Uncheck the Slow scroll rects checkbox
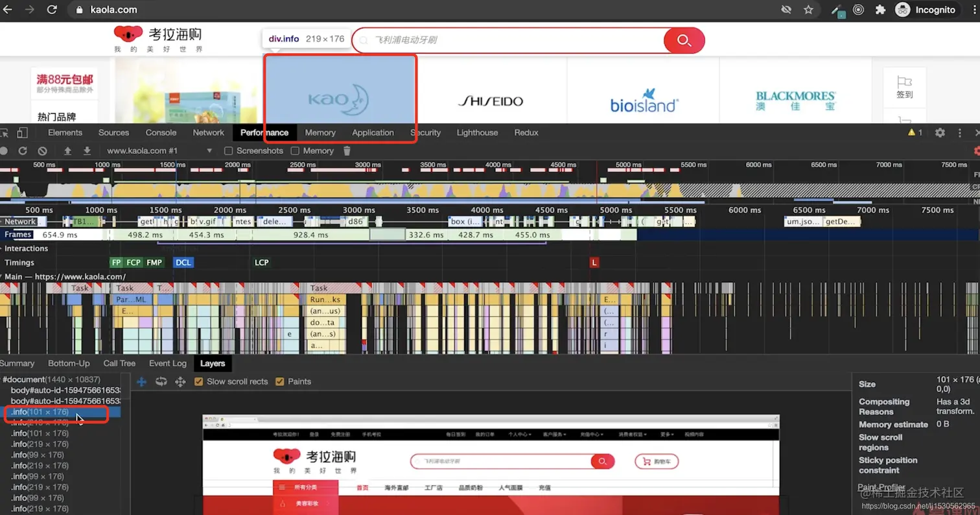The height and width of the screenshot is (515, 980). click(x=199, y=381)
